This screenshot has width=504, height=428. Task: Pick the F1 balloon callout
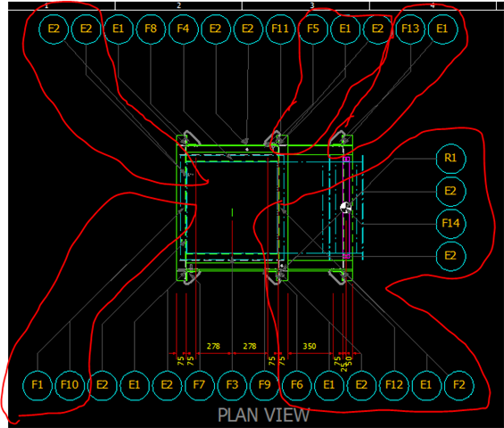click(37, 385)
